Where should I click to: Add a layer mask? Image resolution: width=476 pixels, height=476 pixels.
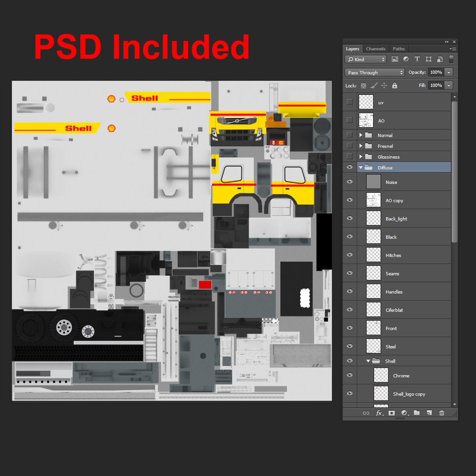pyautogui.click(x=392, y=413)
